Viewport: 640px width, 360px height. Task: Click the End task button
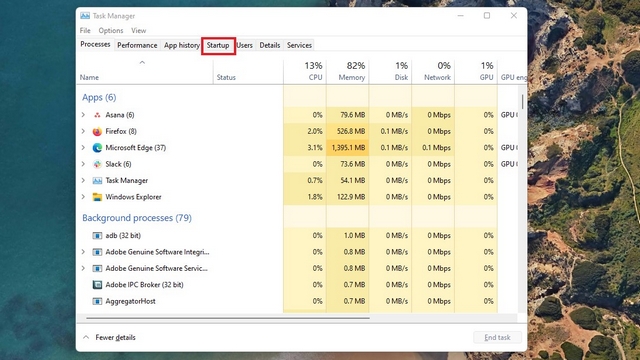tap(497, 338)
